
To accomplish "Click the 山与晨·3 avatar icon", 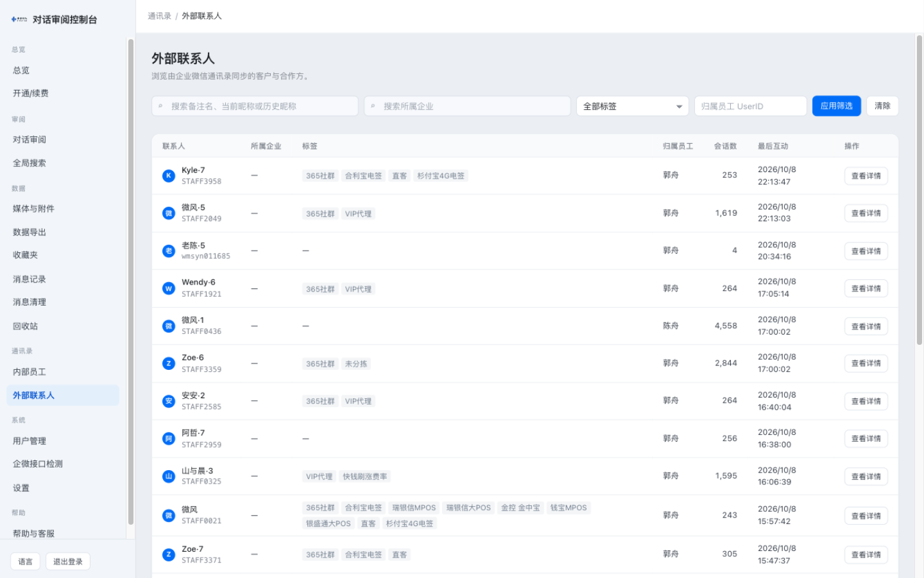I will coord(169,476).
